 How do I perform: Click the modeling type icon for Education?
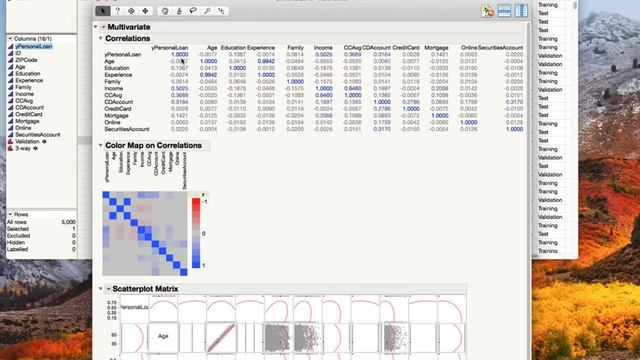(11, 73)
